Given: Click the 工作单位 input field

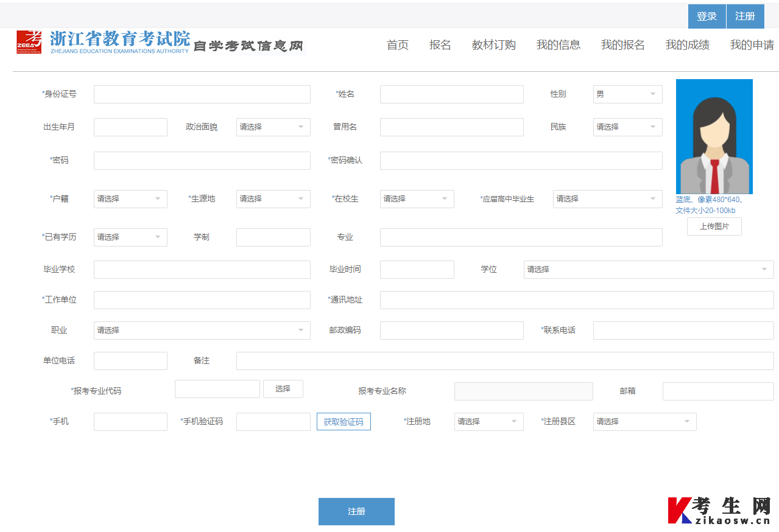Looking at the screenshot, I should 202,300.
